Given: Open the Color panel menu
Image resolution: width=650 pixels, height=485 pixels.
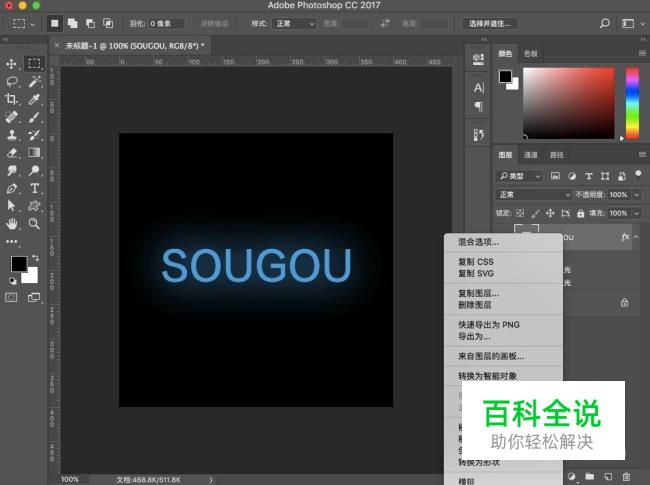Looking at the screenshot, I should pyautogui.click(x=642, y=53).
